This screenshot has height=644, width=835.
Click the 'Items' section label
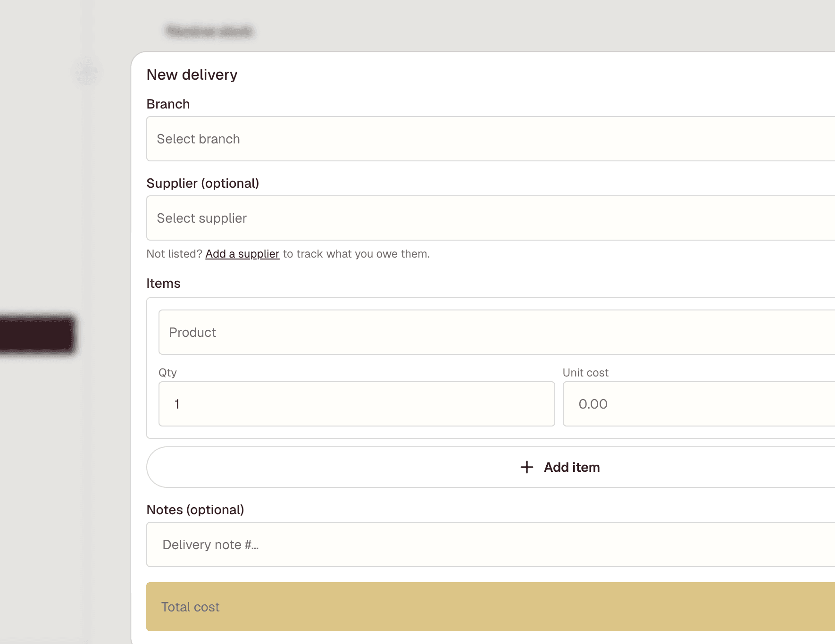[164, 283]
